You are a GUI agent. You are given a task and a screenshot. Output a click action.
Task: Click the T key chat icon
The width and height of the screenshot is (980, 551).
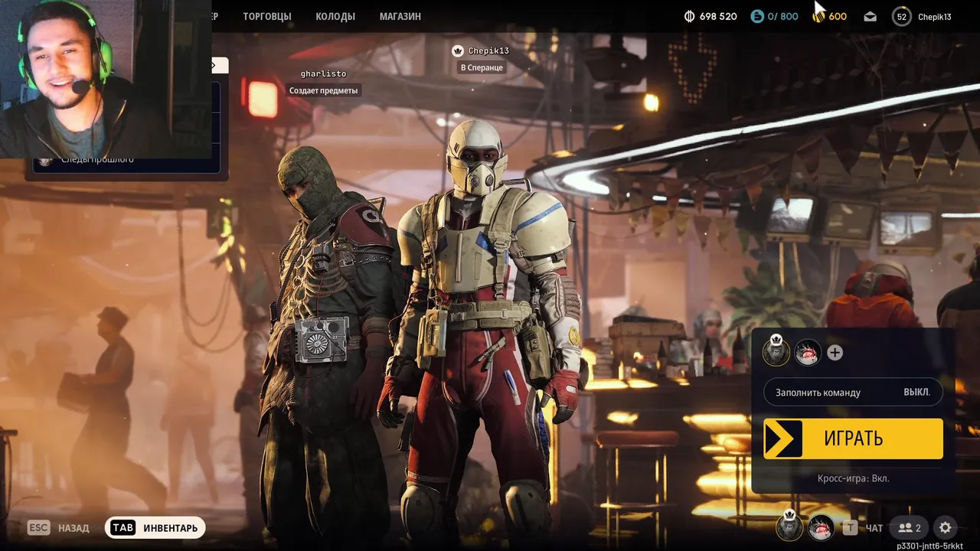pyautogui.click(x=850, y=527)
